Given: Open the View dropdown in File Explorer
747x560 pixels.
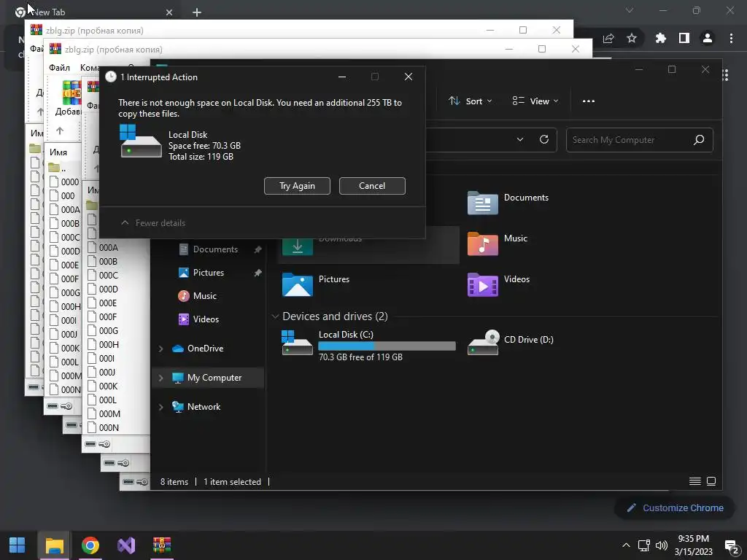Looking at the screenshot, I should pyautogui.click(x=535, y=101).
